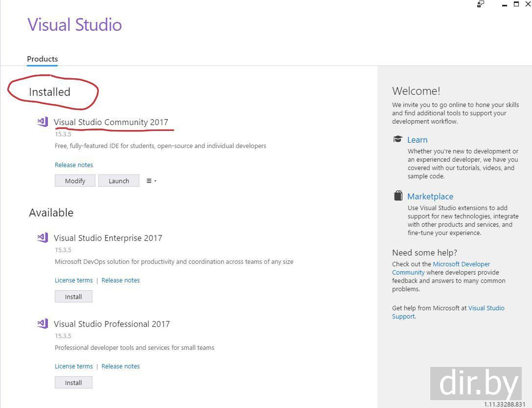
Task: Open the Visual Studio Support link
Action: [486, 308]
